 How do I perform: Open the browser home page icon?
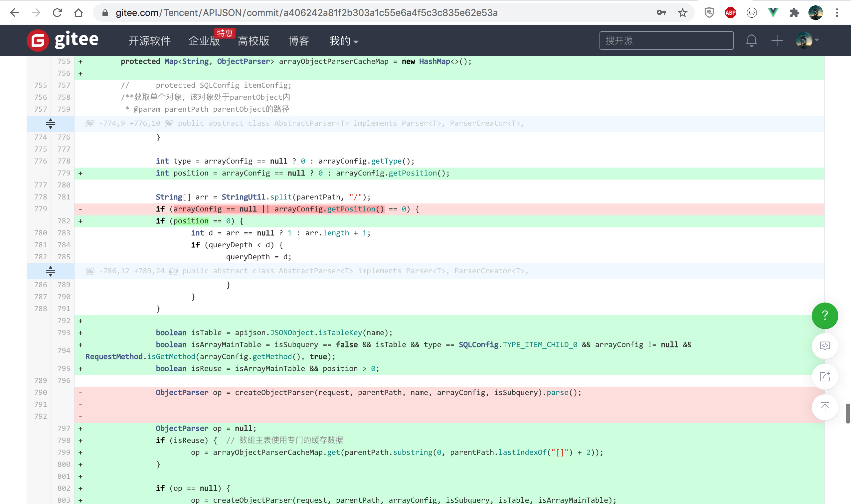(79, 13)
